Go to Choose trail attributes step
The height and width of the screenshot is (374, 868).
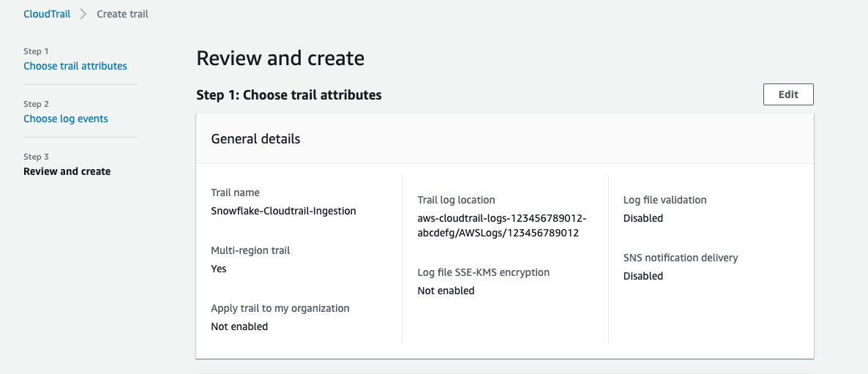[x=75, y=66]
